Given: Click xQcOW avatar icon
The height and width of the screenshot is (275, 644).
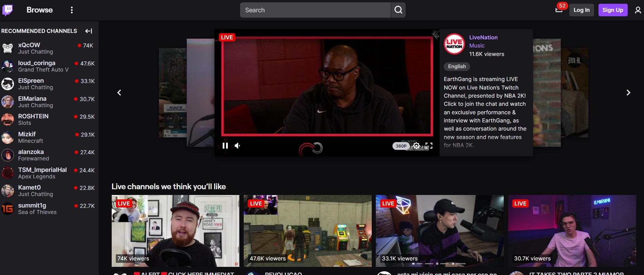Looking at the screenshot, I should coord(7,48).
